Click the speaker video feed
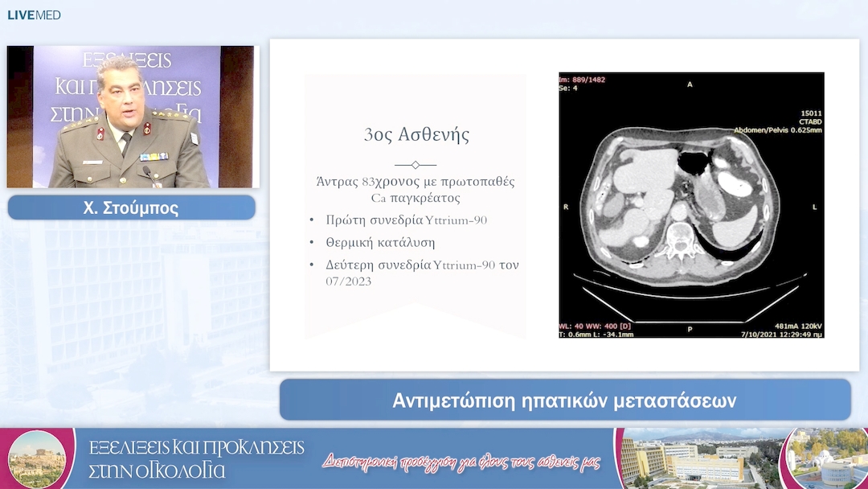This screenshot has width=868, height=489. [133, 117]
